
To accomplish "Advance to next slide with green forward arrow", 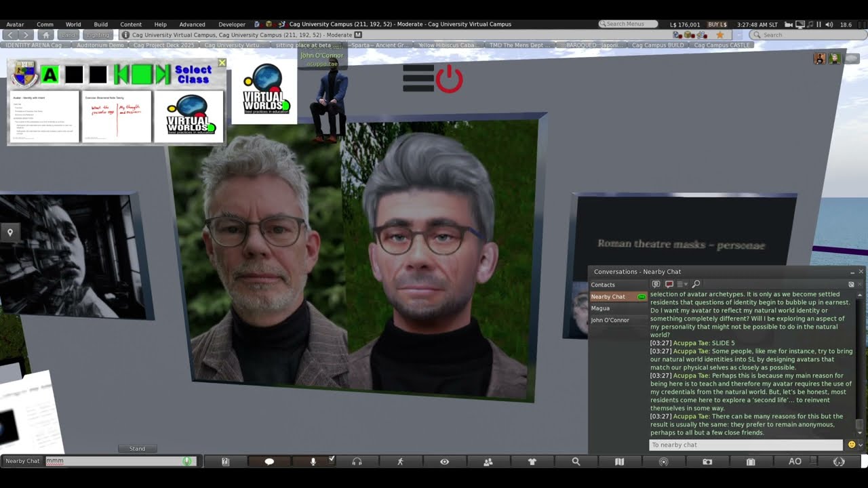I will click(163, 75).
